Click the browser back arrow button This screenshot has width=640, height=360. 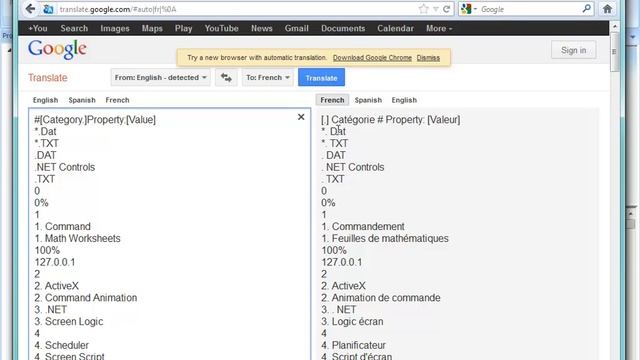click(30, 9)
